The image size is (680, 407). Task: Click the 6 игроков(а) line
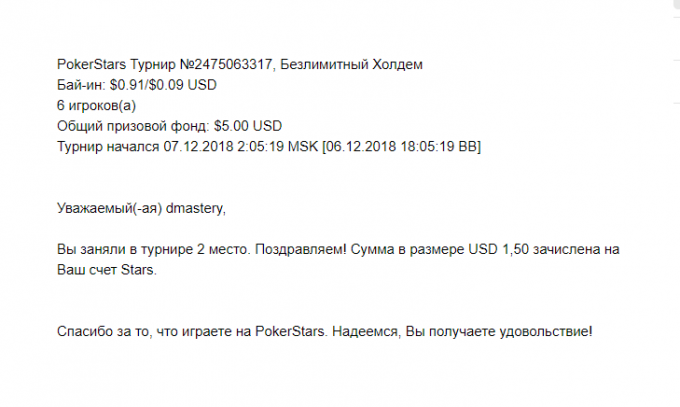[96, 105]
